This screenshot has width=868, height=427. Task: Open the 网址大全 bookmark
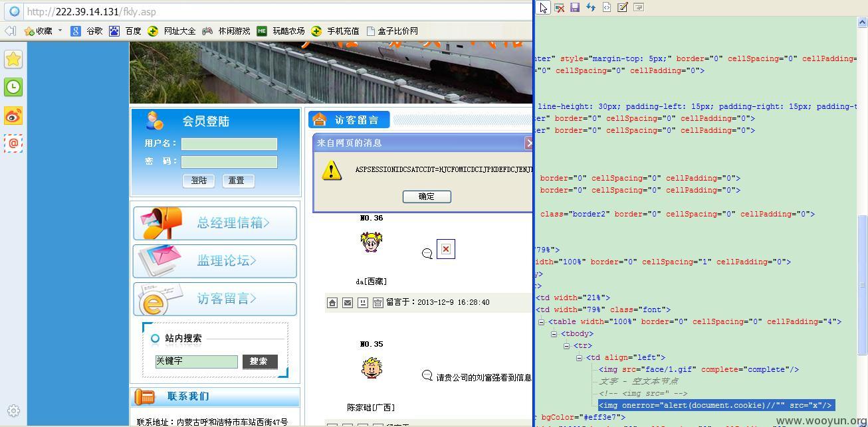coord(172,31)
